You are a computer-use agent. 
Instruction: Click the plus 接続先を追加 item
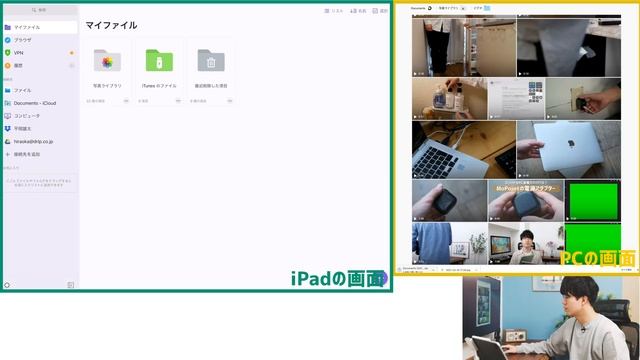[x=40, y=154]
